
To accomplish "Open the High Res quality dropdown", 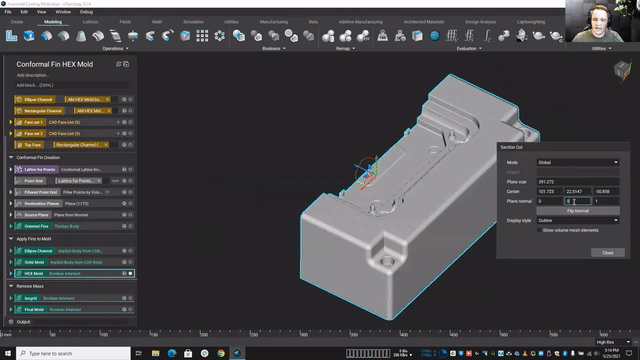I will 612,342.
